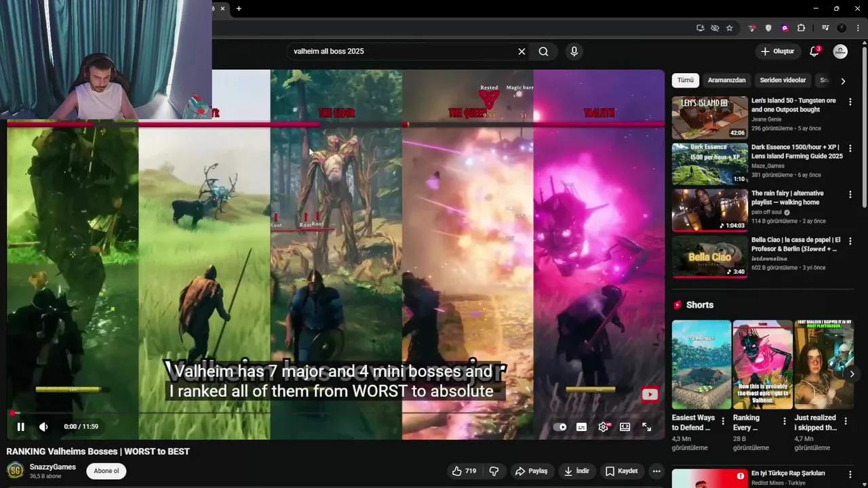The height and width of the screenshot is (488, 868).
Task: Open the red triangle extension icon
Action: point(752,28)
